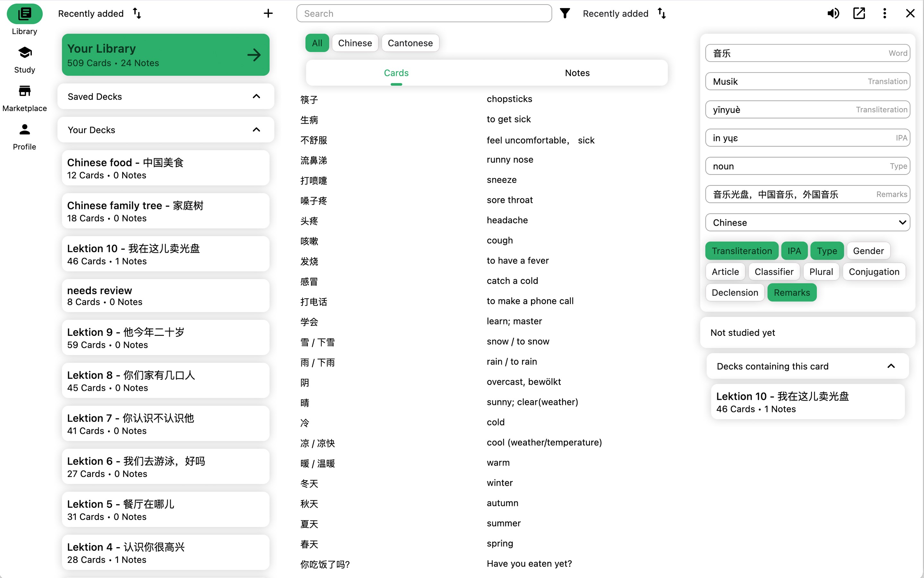The width and height of the screenshot is (924, 578).
Task: Open Chinese family tree deck
Action: pyautogui.click(x=166, y=211)
